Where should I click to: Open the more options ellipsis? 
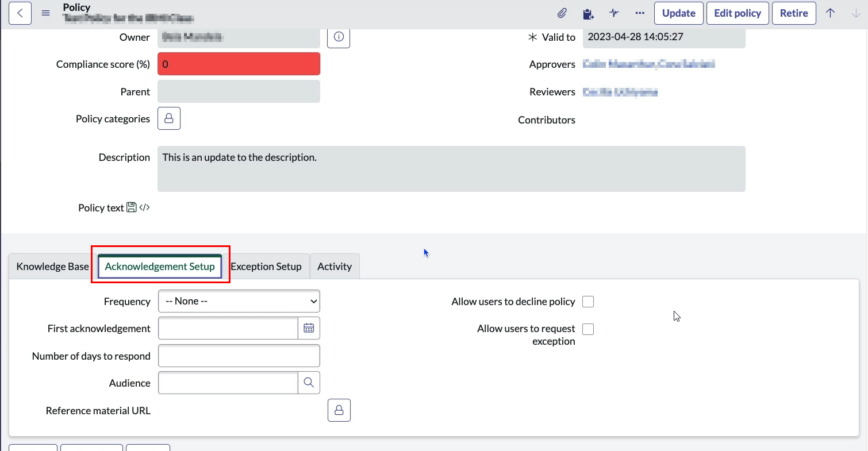[640, 13]
